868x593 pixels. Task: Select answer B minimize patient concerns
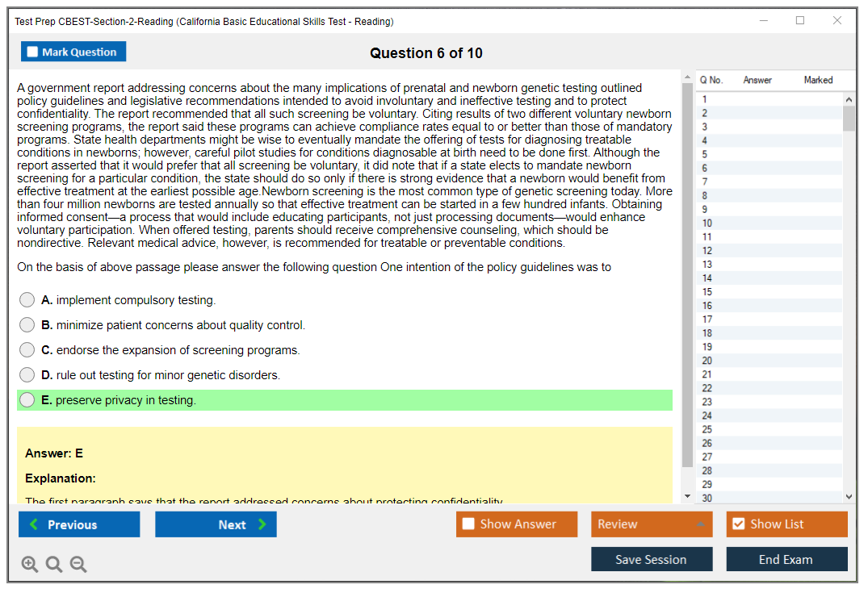click(27, 325)
